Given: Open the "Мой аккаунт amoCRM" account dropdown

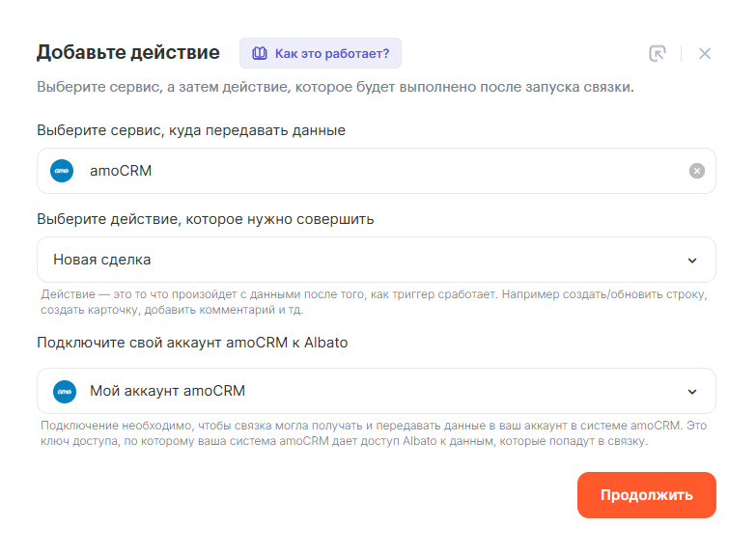Looking at the screenshot, I should pyautogui.click(x=367, y=391).
